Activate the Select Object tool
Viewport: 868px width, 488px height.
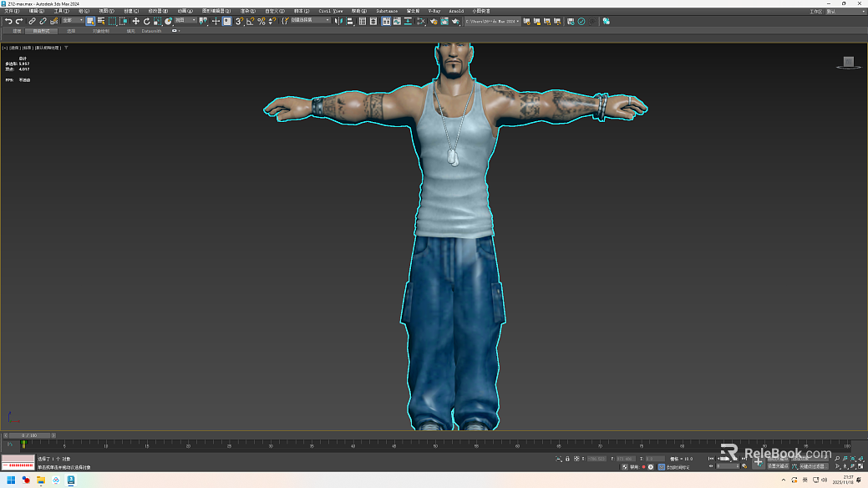[90, 21]
